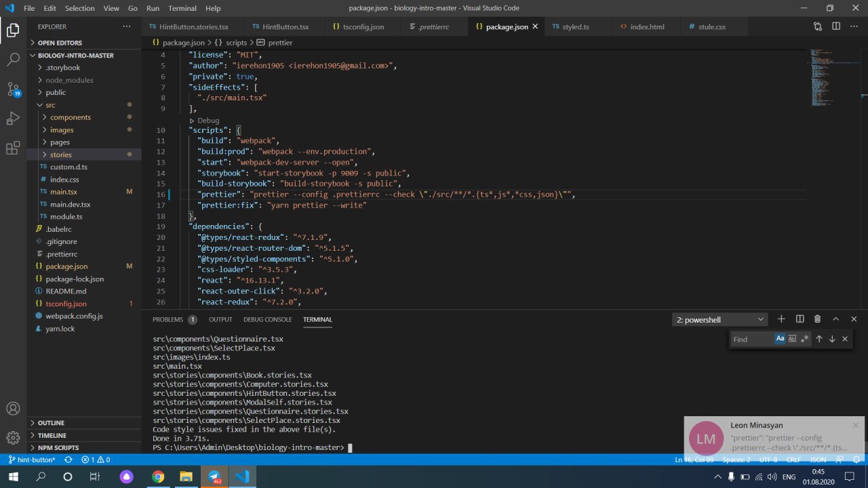Viewport: 868px width, 488px height.
Task: Maximize the terminal panel size
Action: click(x=835, y=319)
